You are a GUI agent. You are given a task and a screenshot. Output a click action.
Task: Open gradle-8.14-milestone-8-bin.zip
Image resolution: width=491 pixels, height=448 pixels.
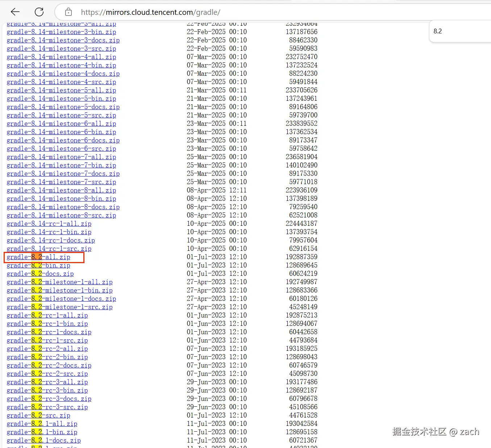(62, 199)
